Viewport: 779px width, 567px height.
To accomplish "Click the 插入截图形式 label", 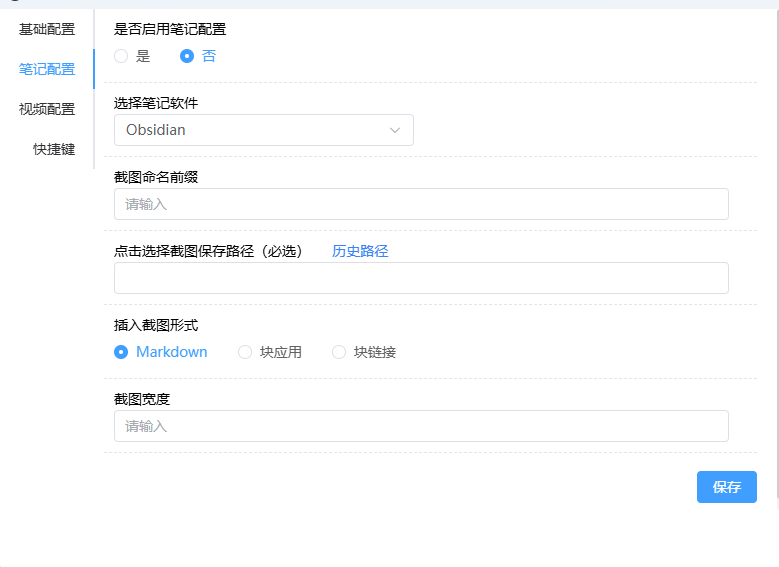I will click(156, 325).
